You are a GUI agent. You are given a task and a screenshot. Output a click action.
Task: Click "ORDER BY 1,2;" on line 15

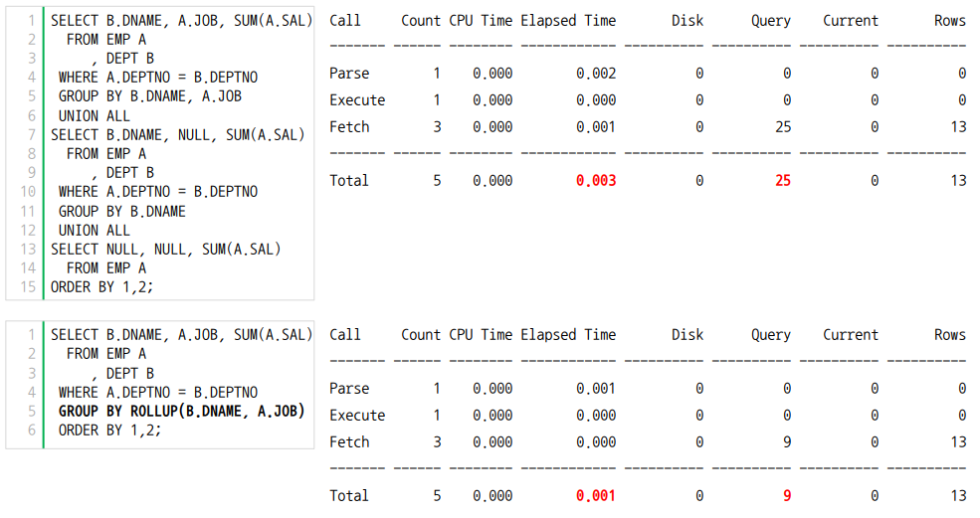(x=101, y=286)
